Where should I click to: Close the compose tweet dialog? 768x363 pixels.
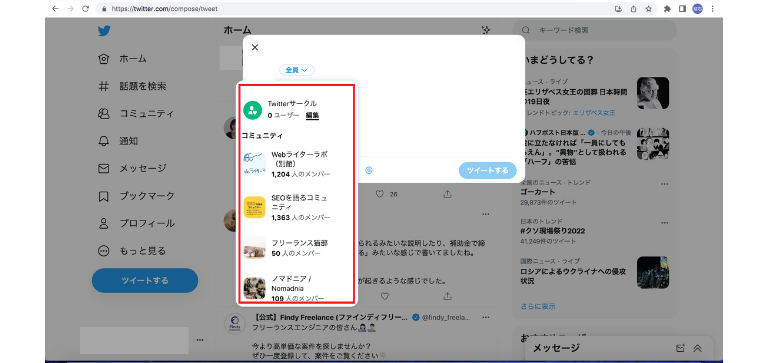pos(255,48)
